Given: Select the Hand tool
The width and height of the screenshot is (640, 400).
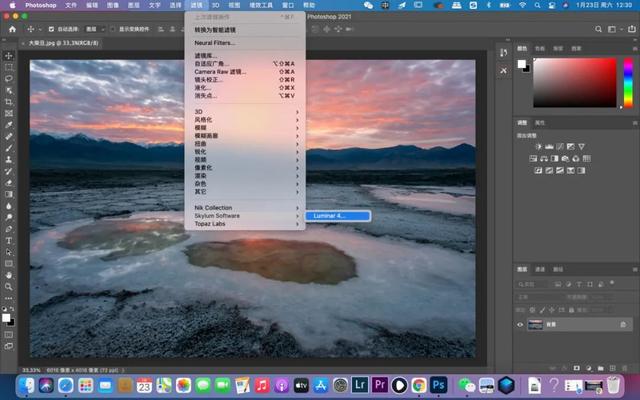Looking at the screenshot, I should 8,274.
